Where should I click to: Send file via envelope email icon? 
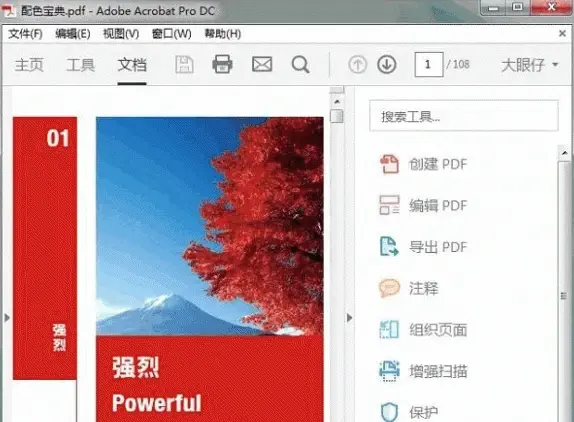pyautogui.click(x=262, y=64)
